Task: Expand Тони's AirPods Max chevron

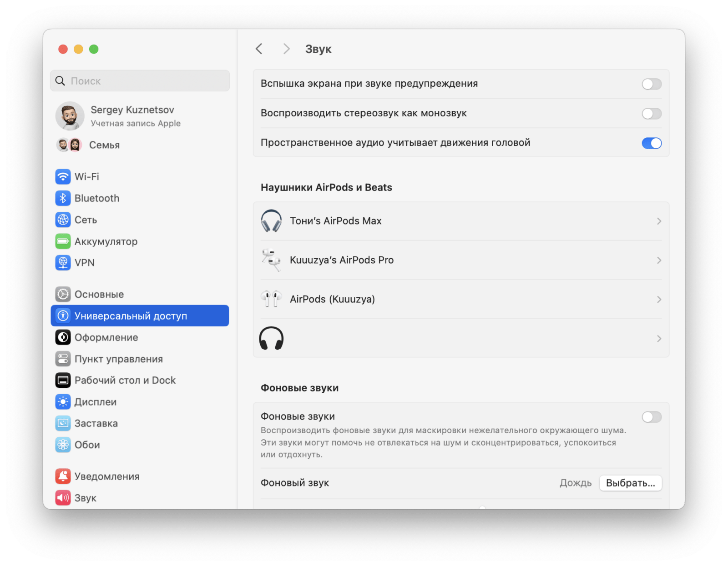Action: (659, 221)
